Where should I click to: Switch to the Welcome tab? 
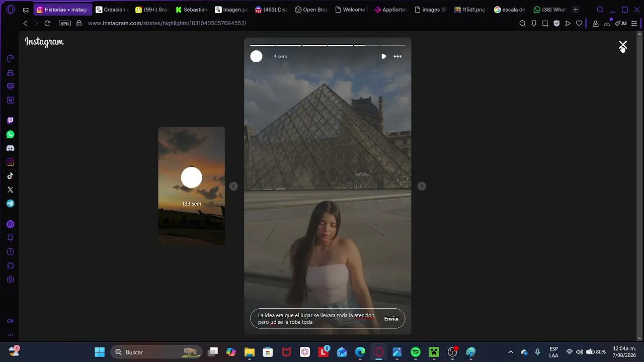(x=351, y=10)
